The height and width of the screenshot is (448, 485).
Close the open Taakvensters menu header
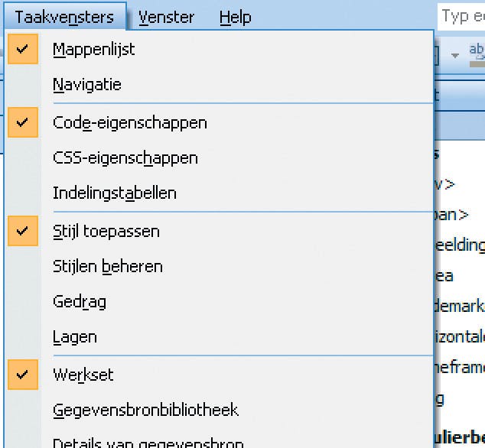point(64,17)
